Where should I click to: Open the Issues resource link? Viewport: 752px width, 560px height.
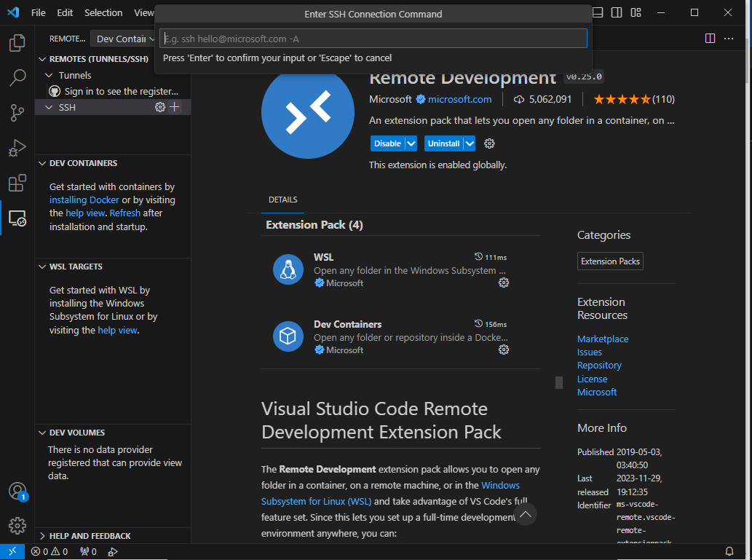tap(590, 352)
